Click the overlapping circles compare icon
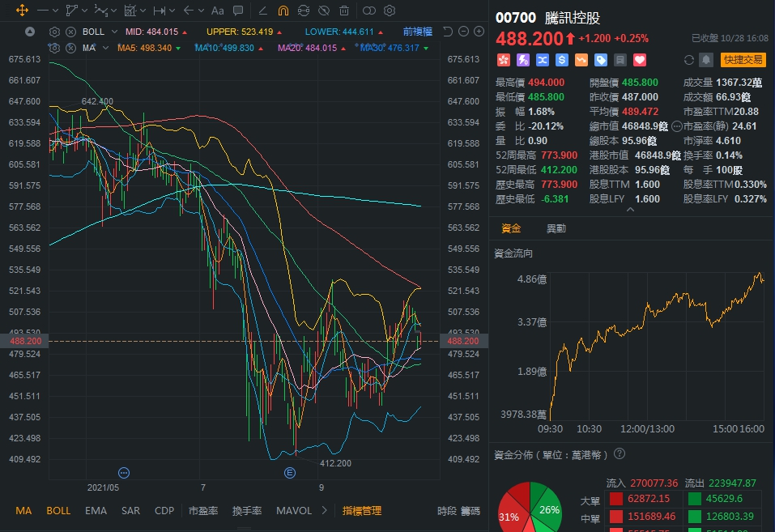775x532 pixels. coord(369,11)
